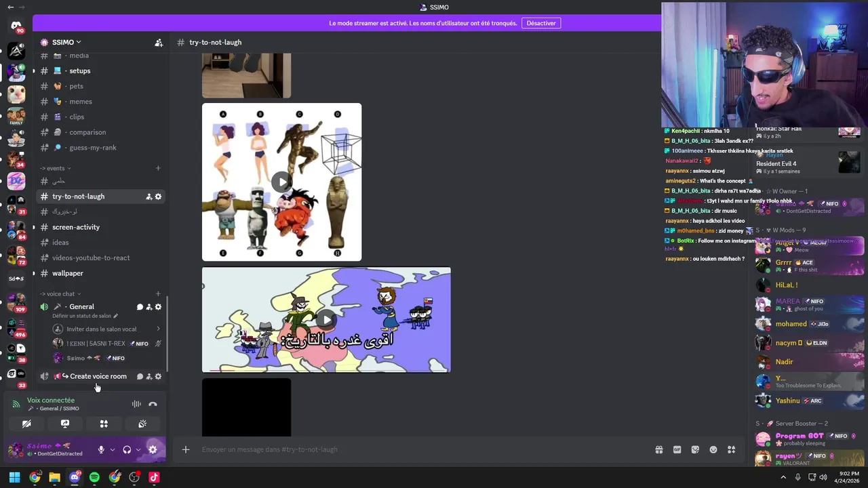Open the black video thumbnail at bottom
The height and width of the screenshot is (488, 868).
(x=246, y=407)
